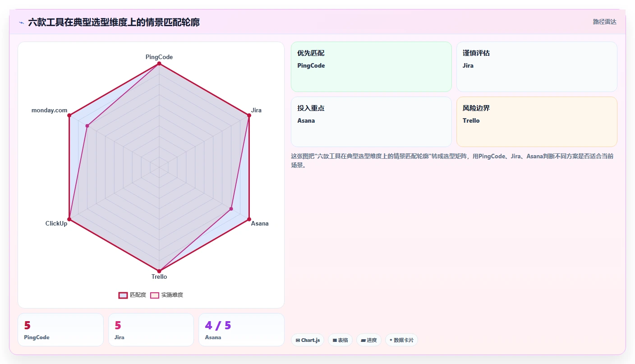The height and width of the screenshot is (364, 635).
Task: Select the outer monday.com point on the radar
Action: (69, 115)
